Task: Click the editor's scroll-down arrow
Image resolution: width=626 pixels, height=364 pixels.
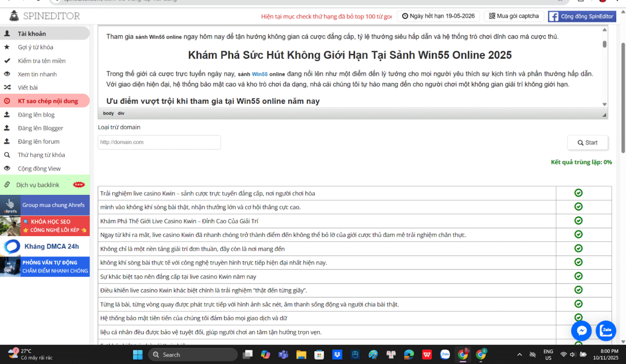Action: click(604, 104)
